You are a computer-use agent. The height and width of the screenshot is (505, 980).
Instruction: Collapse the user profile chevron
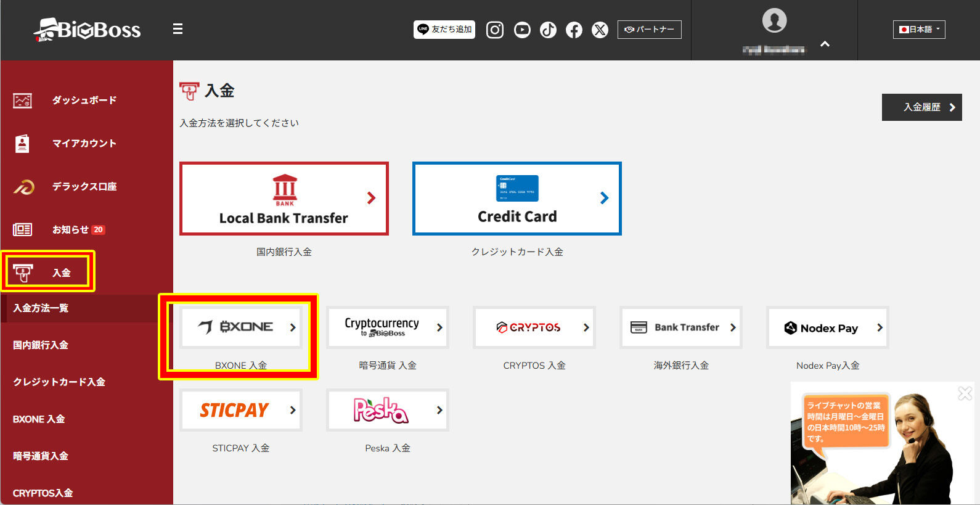[825, 44]
